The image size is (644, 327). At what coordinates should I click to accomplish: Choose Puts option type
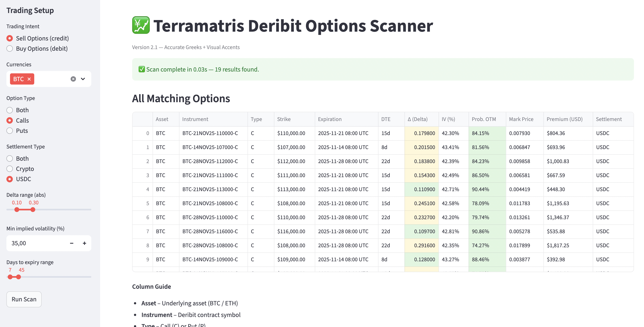tap(10, 131)
